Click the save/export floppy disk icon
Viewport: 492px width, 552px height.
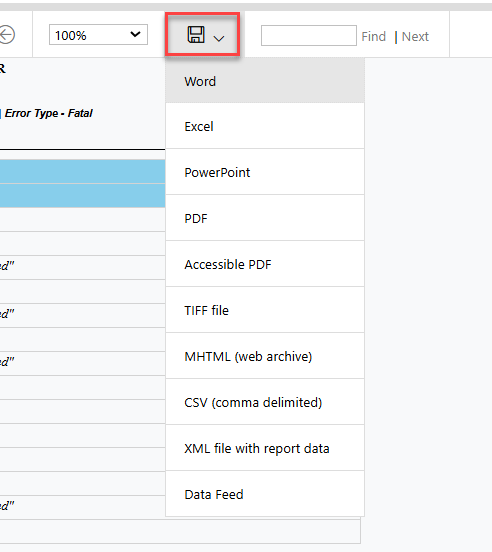[x=196, y=34]
